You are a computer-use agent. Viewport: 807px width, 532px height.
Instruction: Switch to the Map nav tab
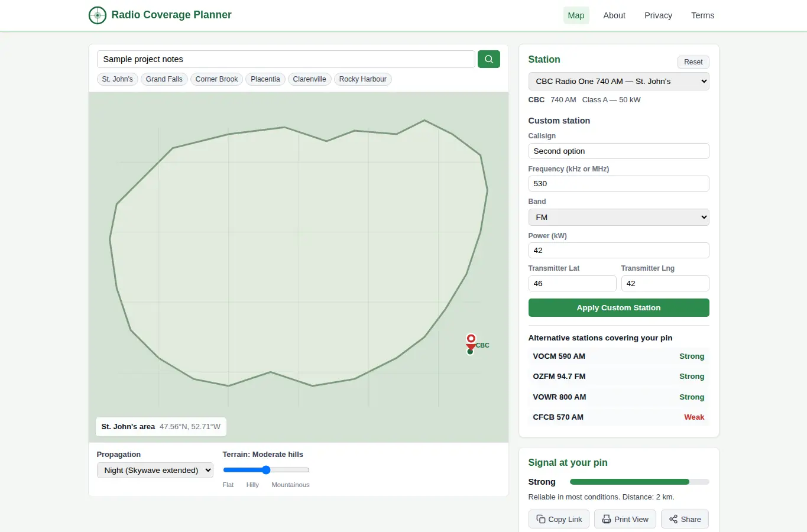click(x=576, y=15)
